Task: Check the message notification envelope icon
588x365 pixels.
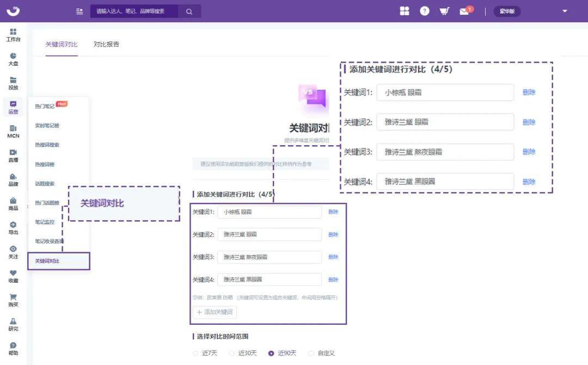Action: click(464, 11)
